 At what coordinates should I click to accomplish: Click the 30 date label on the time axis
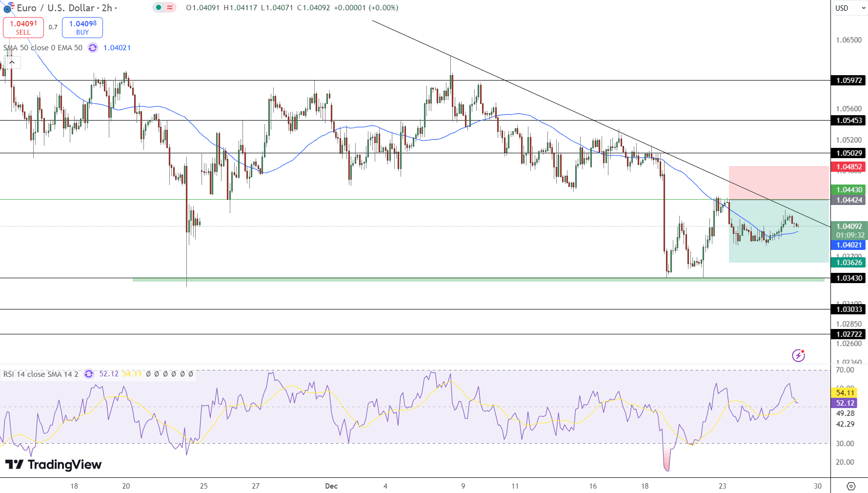(818, 486)
